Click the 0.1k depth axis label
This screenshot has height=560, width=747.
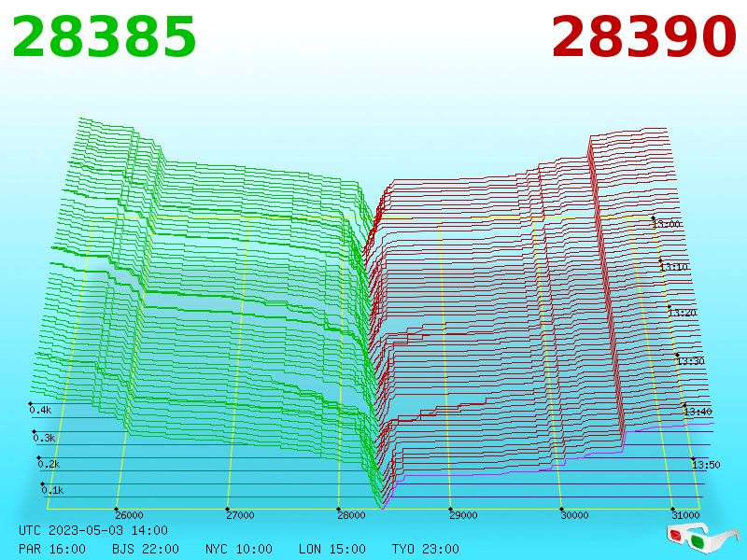coord(52,491)
